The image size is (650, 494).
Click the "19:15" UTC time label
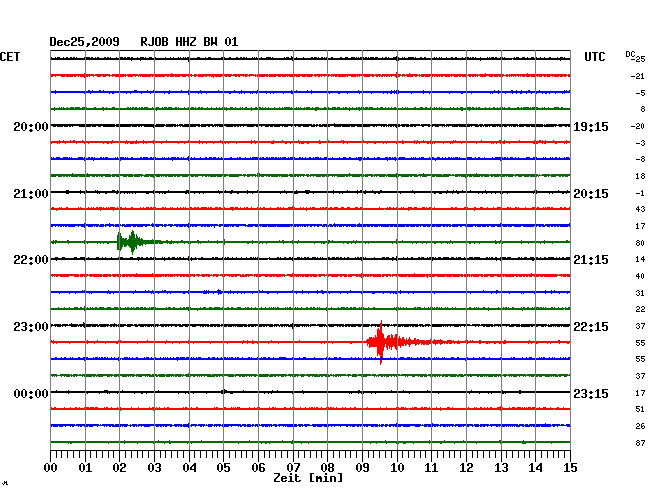click(591, 127)
